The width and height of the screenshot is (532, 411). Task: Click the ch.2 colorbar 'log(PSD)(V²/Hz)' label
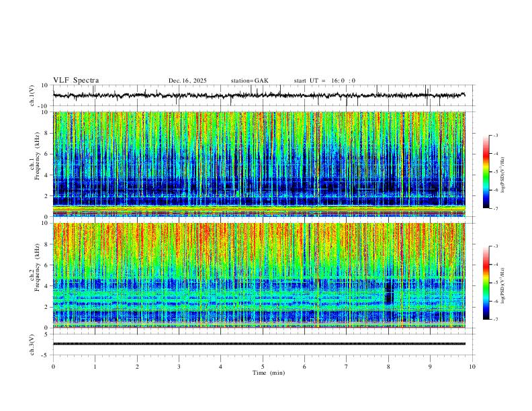(x=503, y=285)
